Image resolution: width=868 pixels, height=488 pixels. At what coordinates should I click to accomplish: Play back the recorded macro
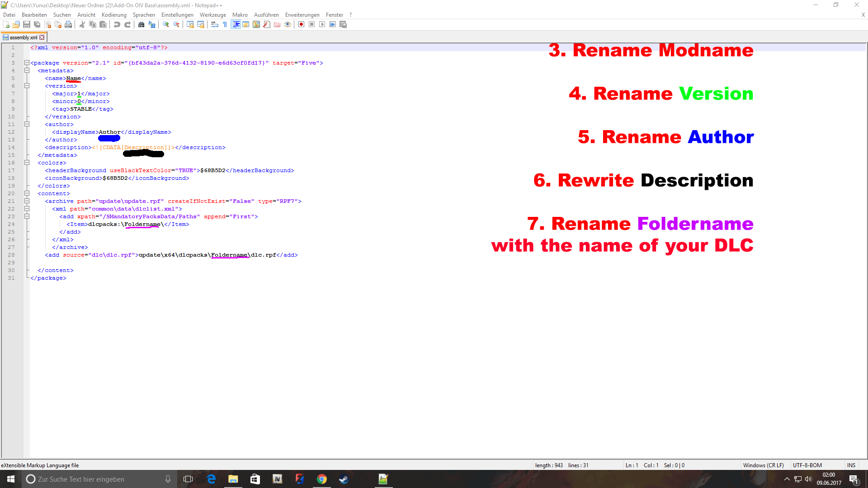point(322,24)
